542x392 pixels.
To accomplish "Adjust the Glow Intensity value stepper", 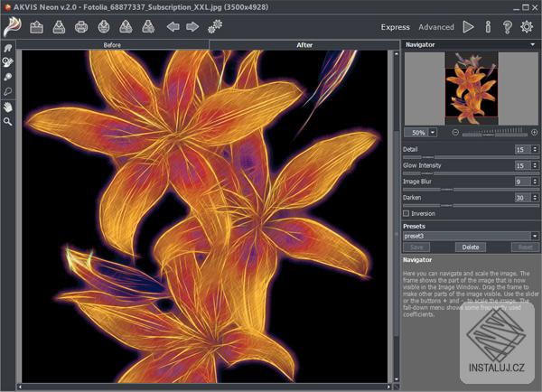I will [535, 165].
